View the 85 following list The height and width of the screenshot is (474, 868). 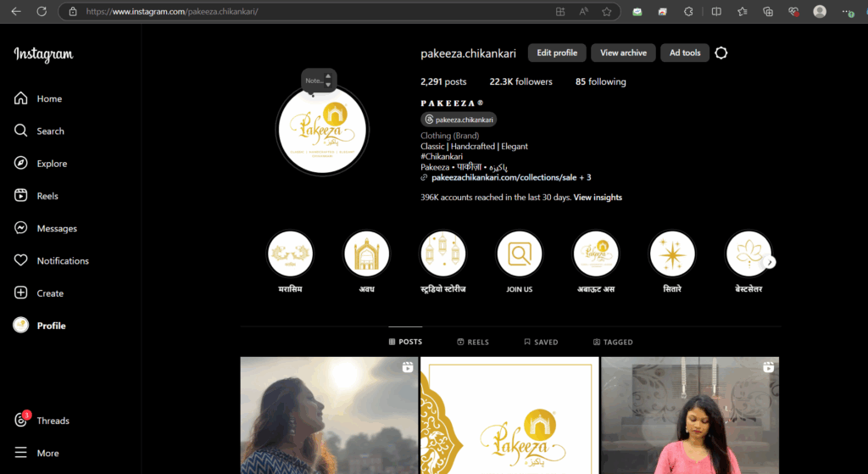coord(601,81)
